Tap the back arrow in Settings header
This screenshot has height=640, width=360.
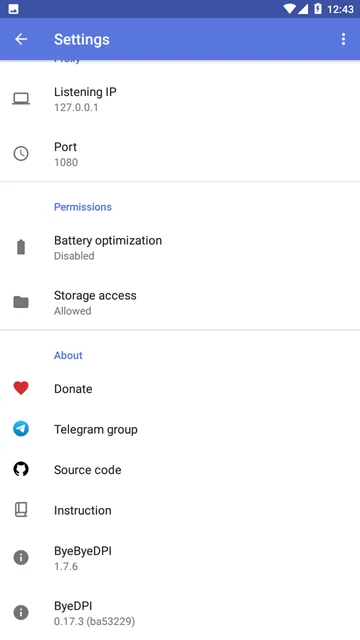(21, 39)
